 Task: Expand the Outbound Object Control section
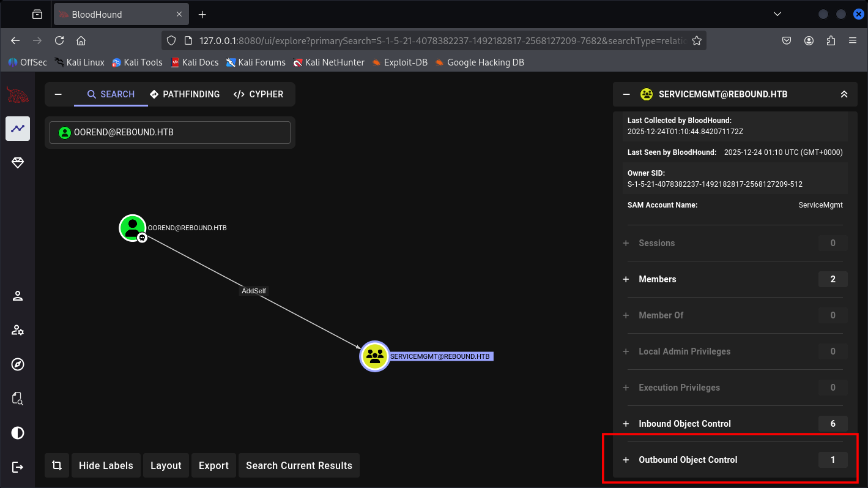coord(688,460)
